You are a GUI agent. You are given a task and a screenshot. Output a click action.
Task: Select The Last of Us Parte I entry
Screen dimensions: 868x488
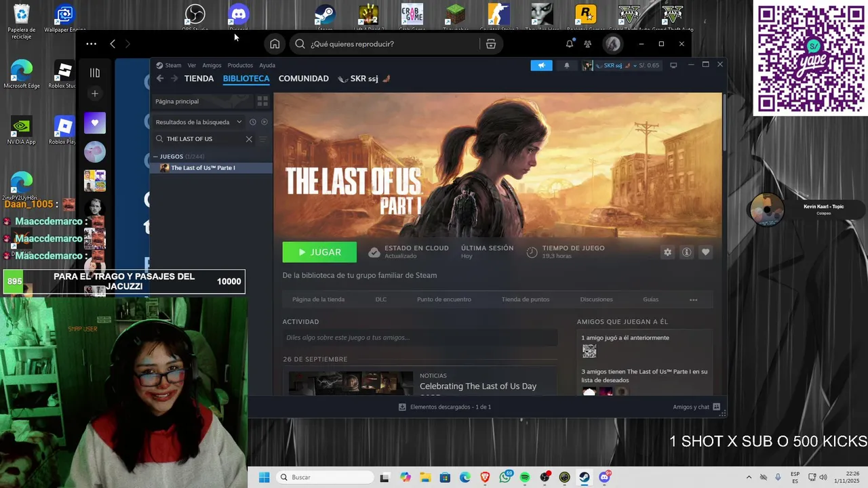211,168
